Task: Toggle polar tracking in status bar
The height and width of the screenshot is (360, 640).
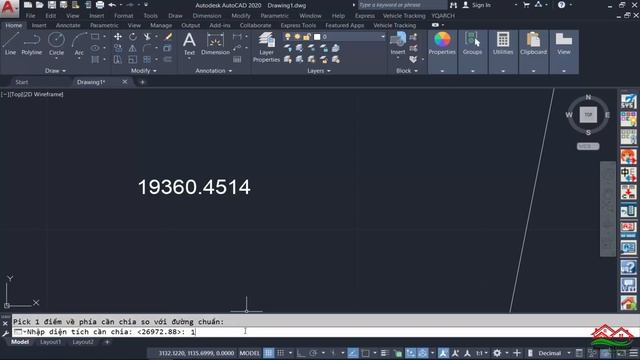Action: (313, 353)
